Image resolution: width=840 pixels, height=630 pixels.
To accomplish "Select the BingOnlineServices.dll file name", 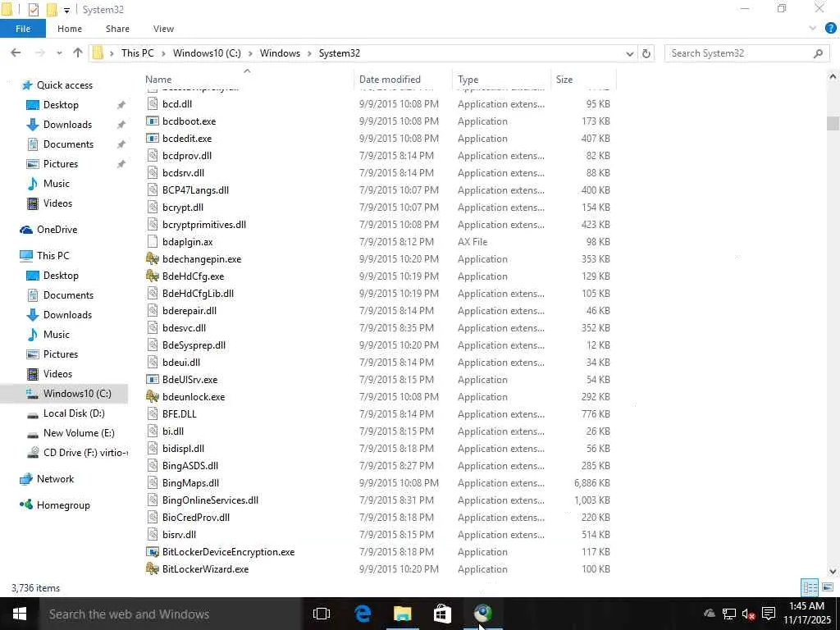I will point(211,500).
